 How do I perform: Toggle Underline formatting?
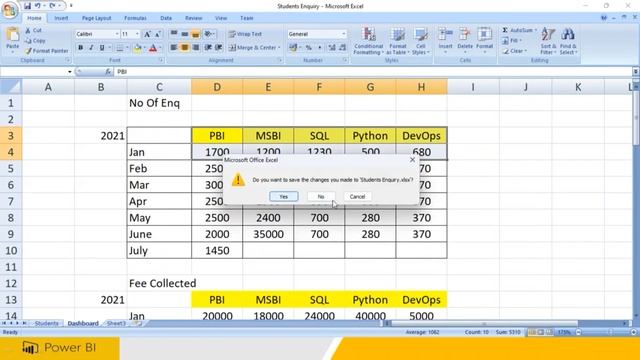pos(102,48)
